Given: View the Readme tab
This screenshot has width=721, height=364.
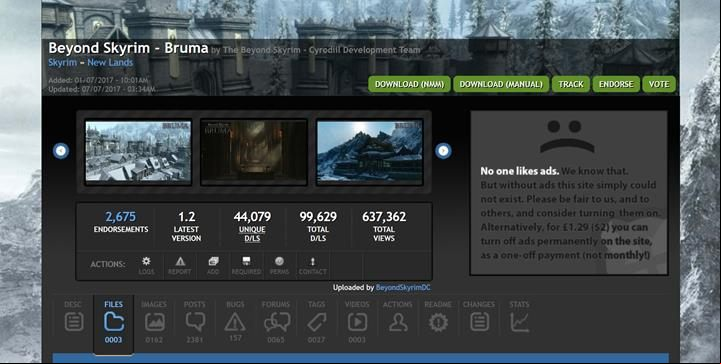Looking at the screenshot, I should (438, 318).
